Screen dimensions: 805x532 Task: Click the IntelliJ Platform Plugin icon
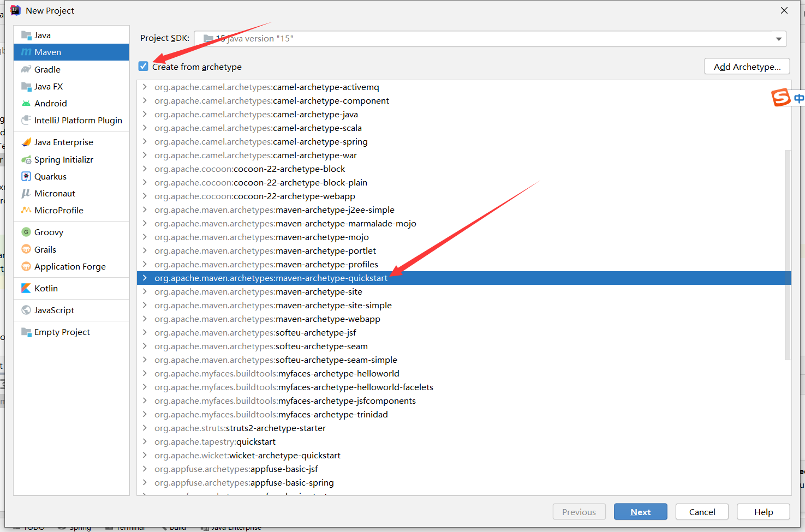(x=26, y=120)
